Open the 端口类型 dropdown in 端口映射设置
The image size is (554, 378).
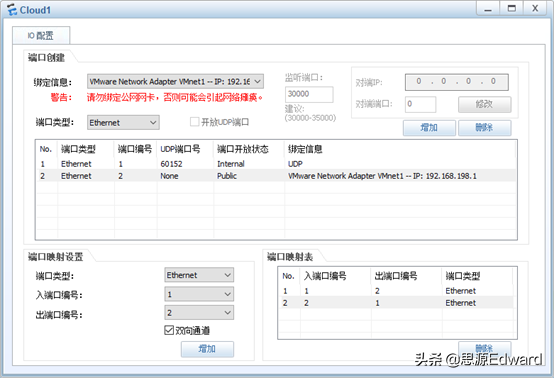point(199,275)
